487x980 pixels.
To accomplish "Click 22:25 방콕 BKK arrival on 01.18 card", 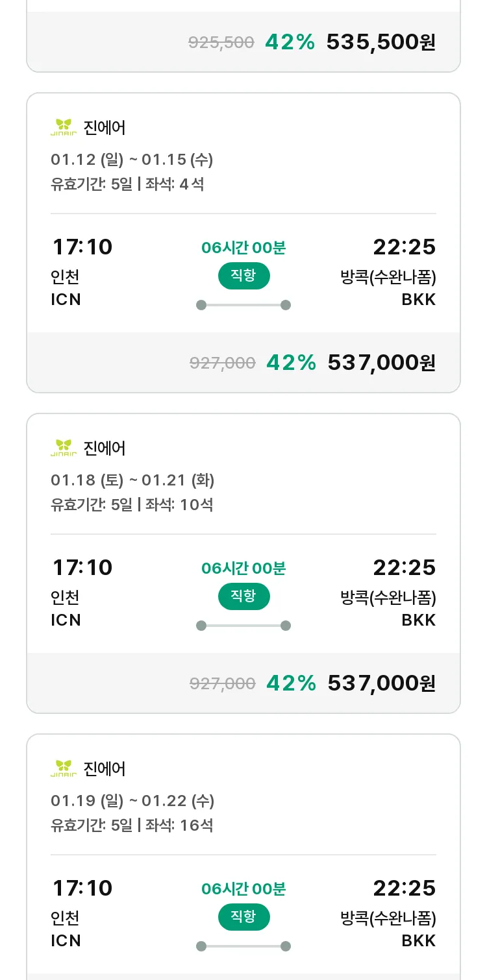I will [388, 593].
